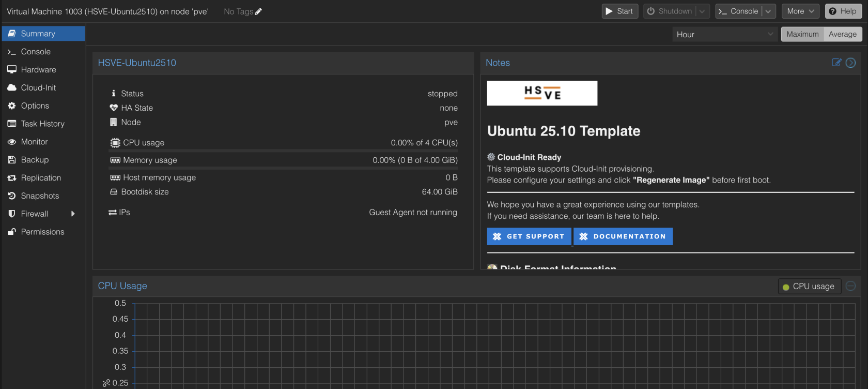This screenshot has height=389, width=868.
Task: Switch to the Task History tab
Action: 43,124
